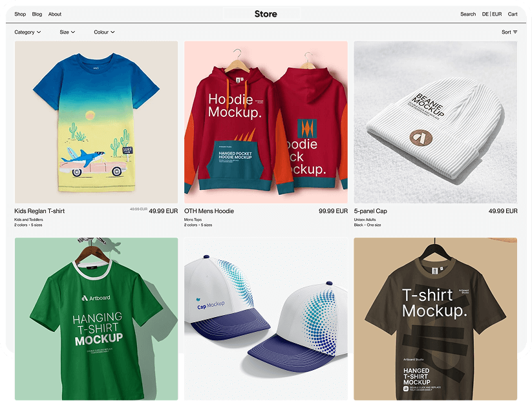Screen dimensions: 532x401
Task: Change the DE | EUR region setting
Action: (492, 14)
